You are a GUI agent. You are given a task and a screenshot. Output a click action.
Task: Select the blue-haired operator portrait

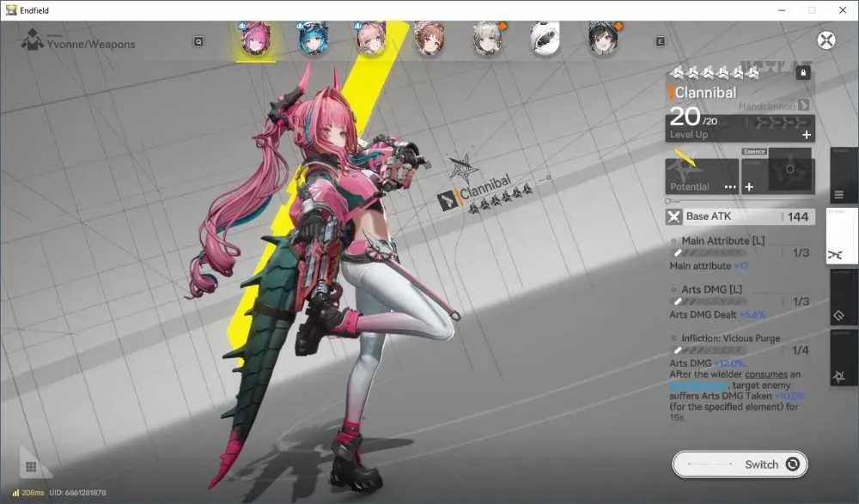313,39
